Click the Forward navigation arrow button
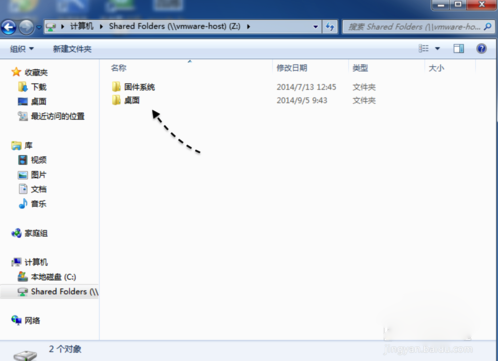The width and height of the screenshot is (498, 361). tap(26, 27)
